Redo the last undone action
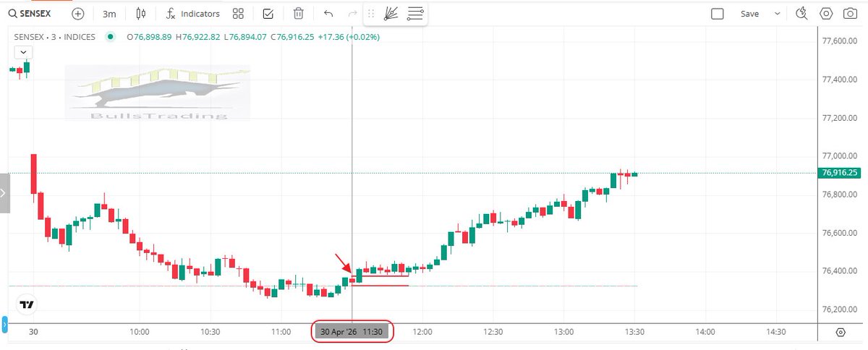This screenshot has height=350, width=868. (352, 14)
